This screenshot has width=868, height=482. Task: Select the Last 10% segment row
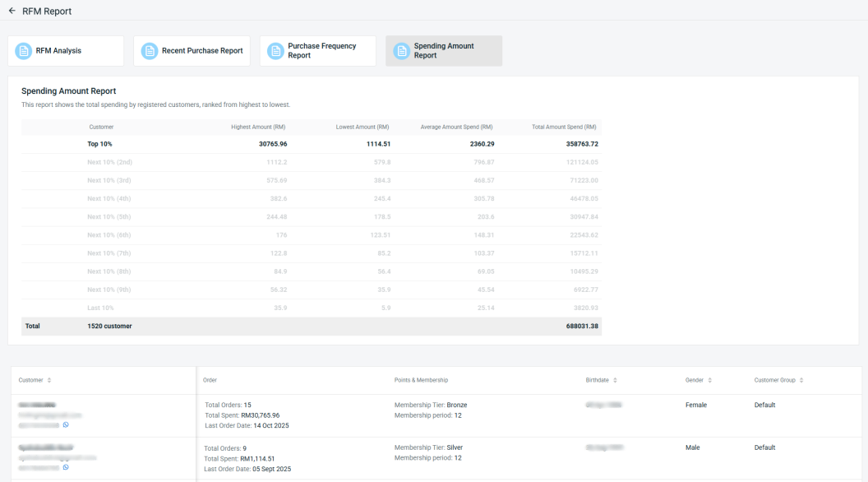click(x=311, y=308)
